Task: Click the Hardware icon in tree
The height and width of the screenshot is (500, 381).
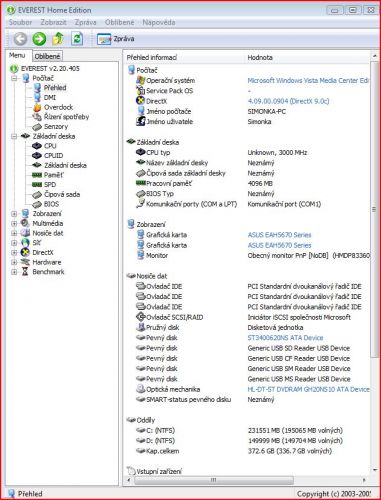Action: 25,262
